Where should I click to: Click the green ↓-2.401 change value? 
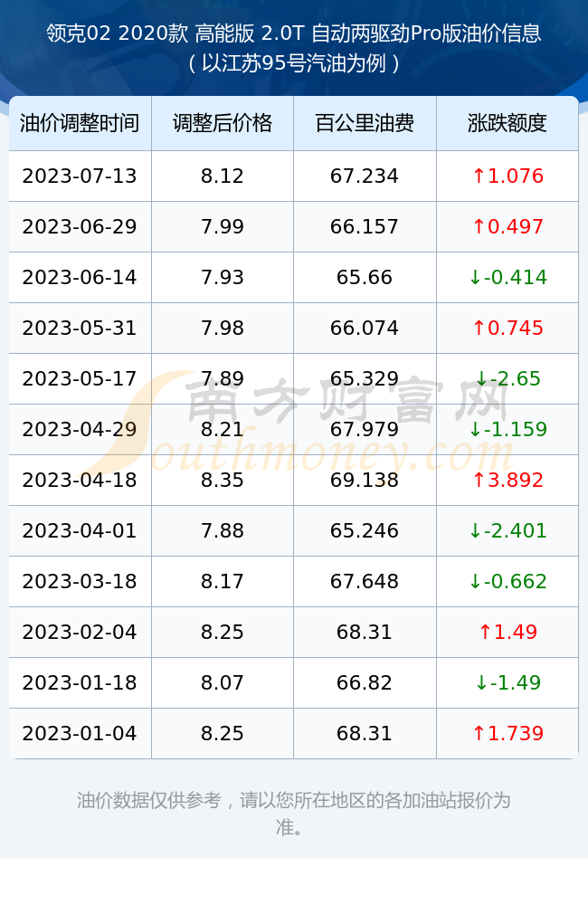tap(507, 530)
